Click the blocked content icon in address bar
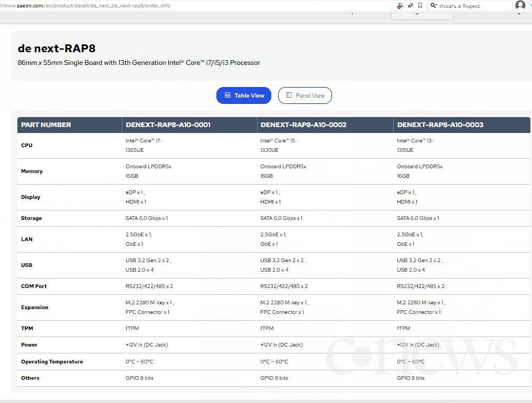The image size is (532, 403). click(401, 5)
